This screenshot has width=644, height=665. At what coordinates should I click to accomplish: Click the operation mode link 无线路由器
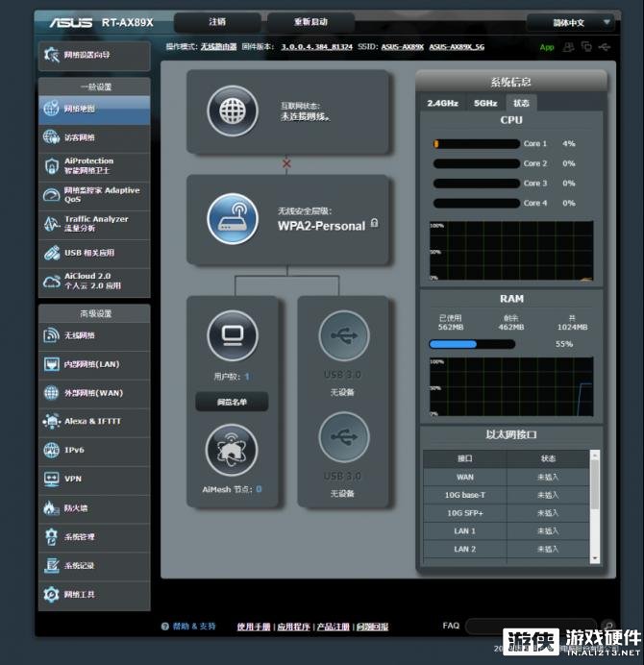[218, 47]
